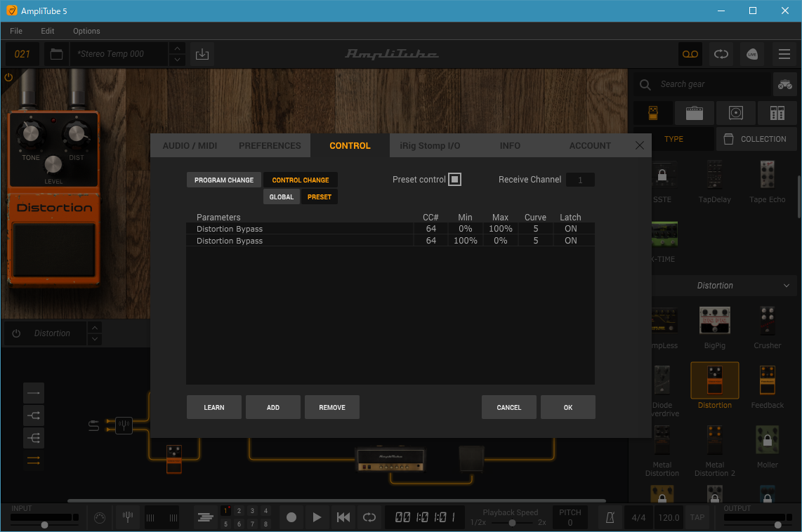The image size is (802, 532).
Task: Toggle the pedalboard power icon top-left
Action: point(8,78)
